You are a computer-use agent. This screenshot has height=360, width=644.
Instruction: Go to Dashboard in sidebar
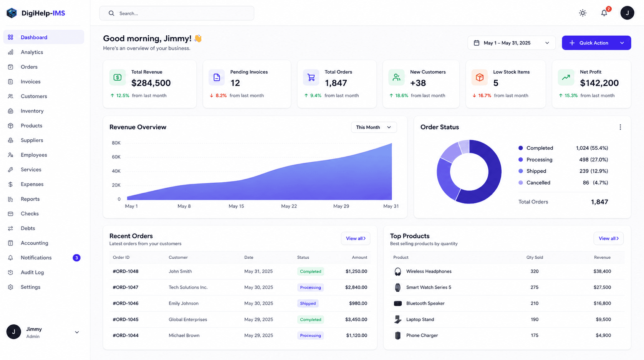point(43,37)
